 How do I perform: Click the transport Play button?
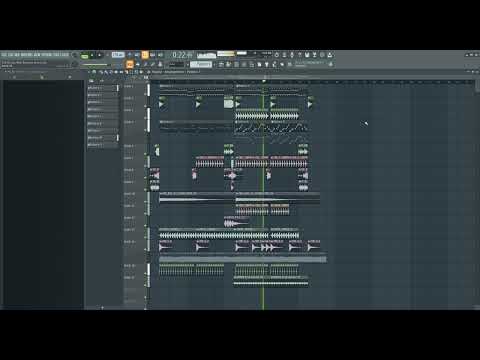(92, 55)
